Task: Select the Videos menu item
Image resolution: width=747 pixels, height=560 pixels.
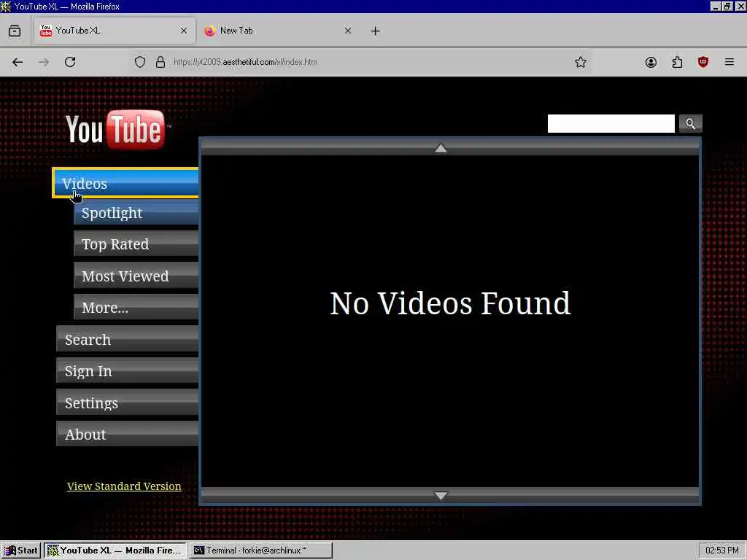Action: (125, 183)
